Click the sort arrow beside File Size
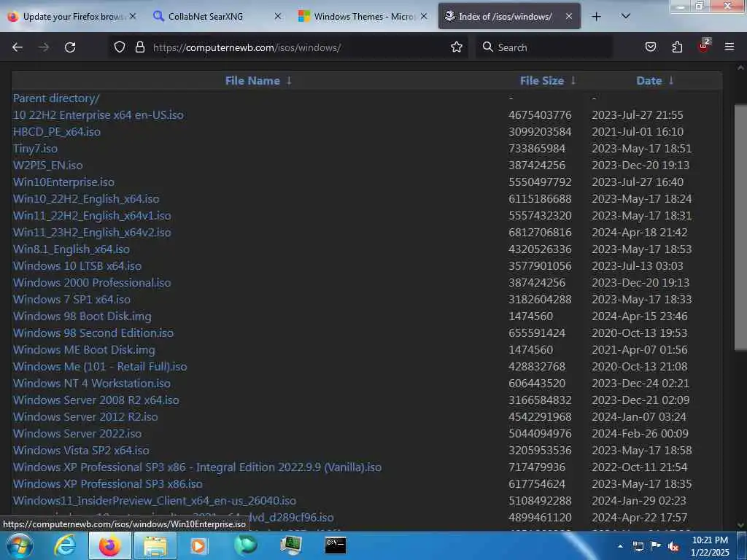Viewport: 747px width, 560px height. pyautogui.click(x=573, y=80)
